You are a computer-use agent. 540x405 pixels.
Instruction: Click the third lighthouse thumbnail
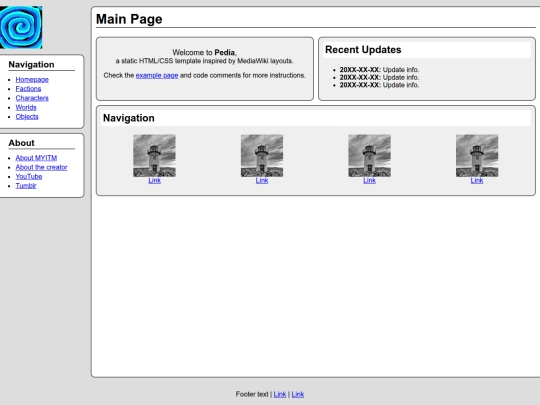tap(369, 156)
